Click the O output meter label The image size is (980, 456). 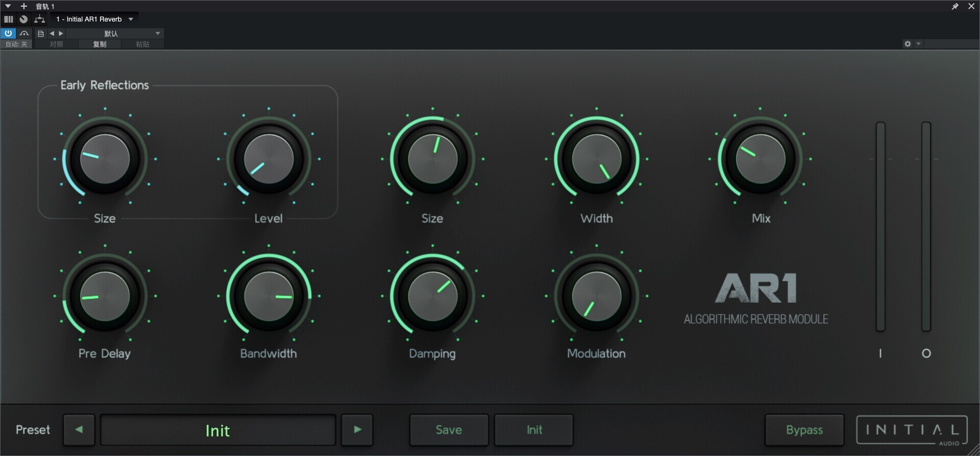[x=926, y=353]
